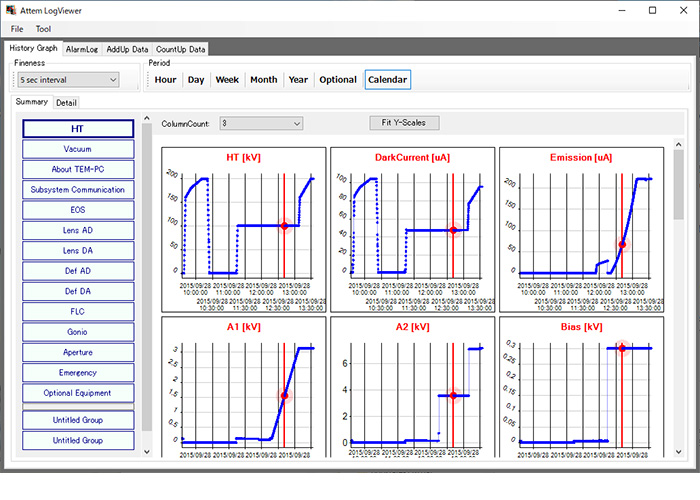700x500 pixels.
Task: Select the HT group button
Action: point(78,129)
